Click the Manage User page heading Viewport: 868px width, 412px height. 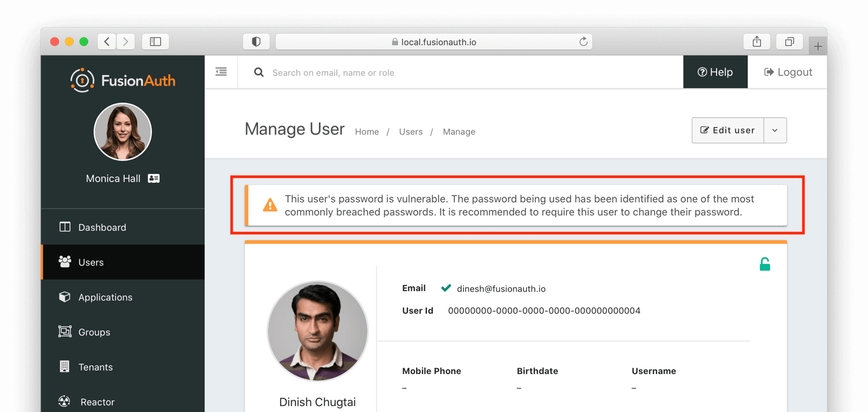pos(295,129)
